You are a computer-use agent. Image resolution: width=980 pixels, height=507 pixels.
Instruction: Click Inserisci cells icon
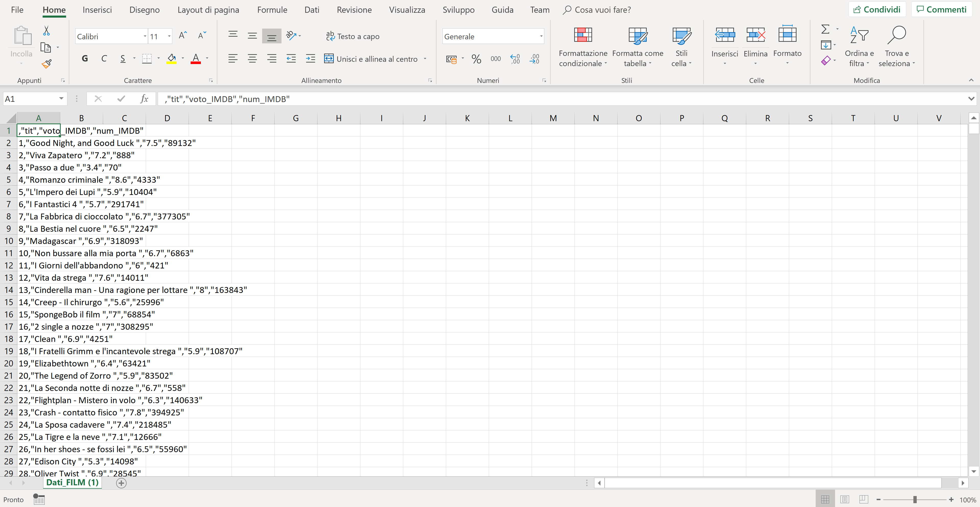725,35
